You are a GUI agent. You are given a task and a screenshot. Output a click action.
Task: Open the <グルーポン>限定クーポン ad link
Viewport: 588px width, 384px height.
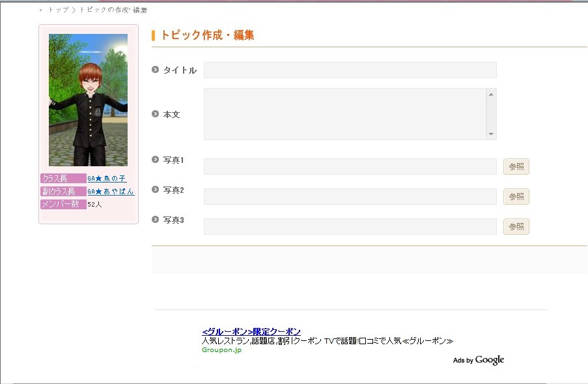[251, 332]
